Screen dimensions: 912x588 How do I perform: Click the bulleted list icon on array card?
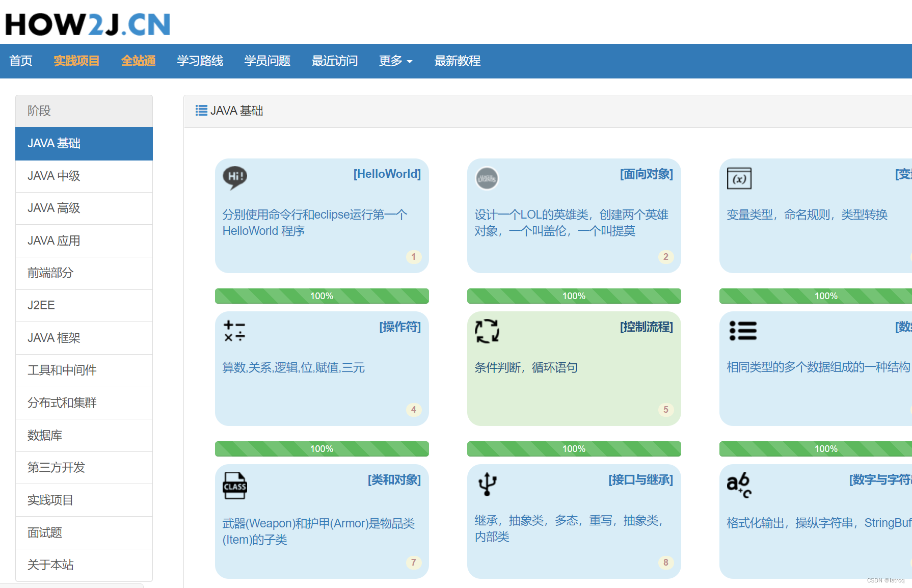(743, 331)
